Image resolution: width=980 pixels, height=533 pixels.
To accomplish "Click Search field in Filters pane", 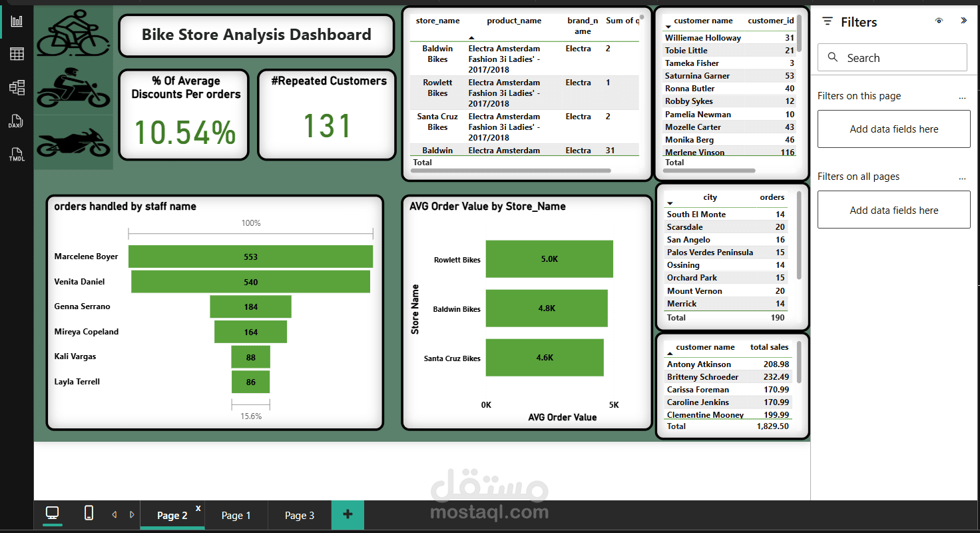I will pos(892,57).
